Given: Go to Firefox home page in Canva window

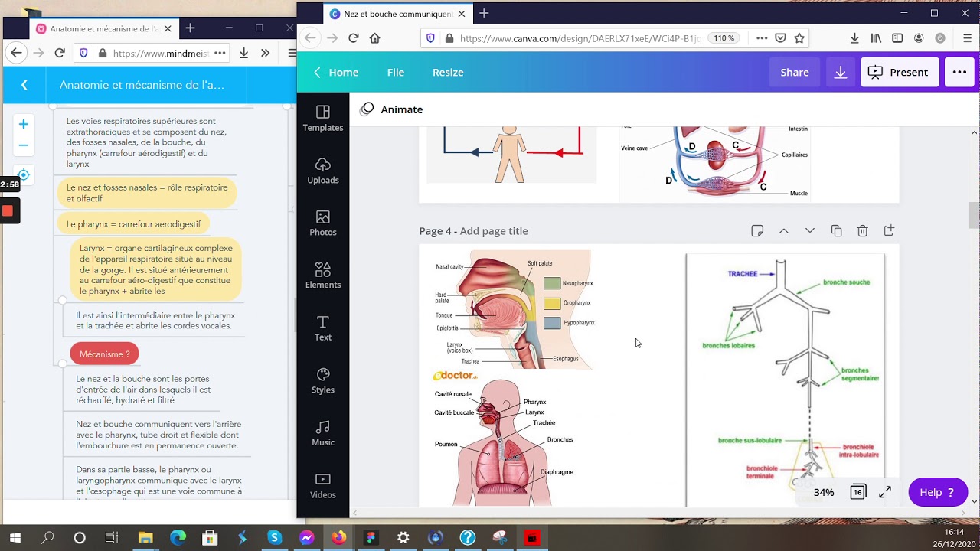Looking at the screenshot, I should [x=374, y=37].
